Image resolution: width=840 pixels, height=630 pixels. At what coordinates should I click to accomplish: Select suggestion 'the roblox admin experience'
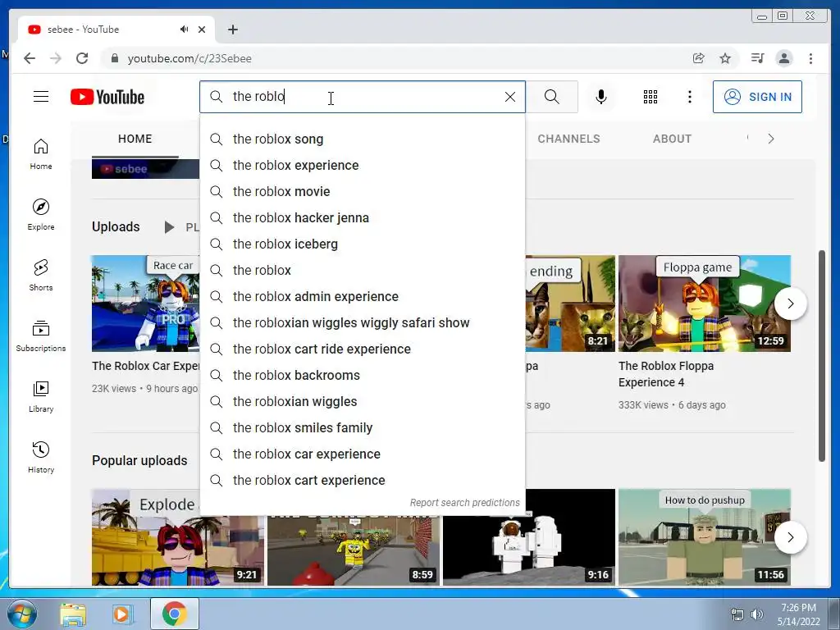coord(362,297)
